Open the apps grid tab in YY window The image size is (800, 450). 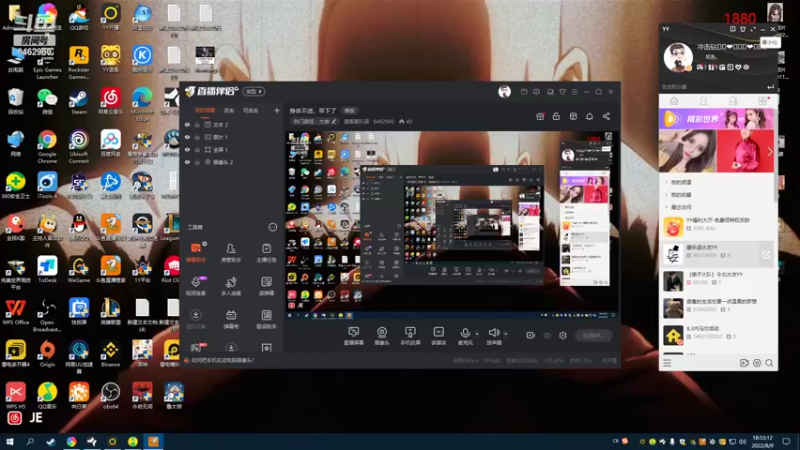762,101
